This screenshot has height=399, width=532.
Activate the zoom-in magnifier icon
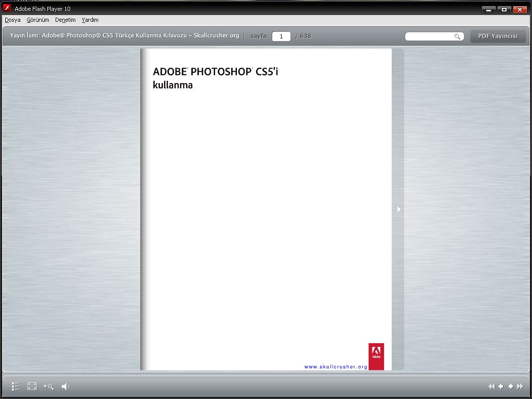48,387
